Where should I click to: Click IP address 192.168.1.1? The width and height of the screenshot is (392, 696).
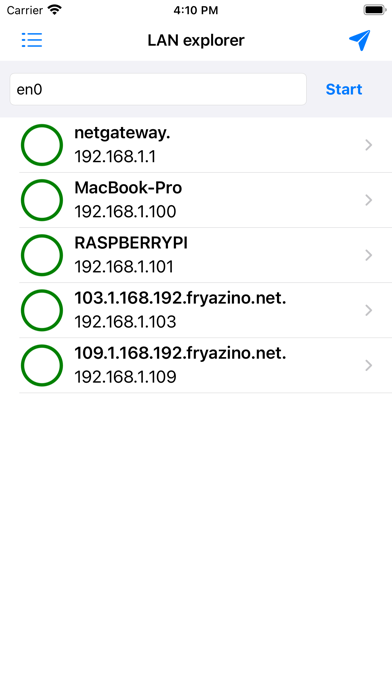coord(115,157)
